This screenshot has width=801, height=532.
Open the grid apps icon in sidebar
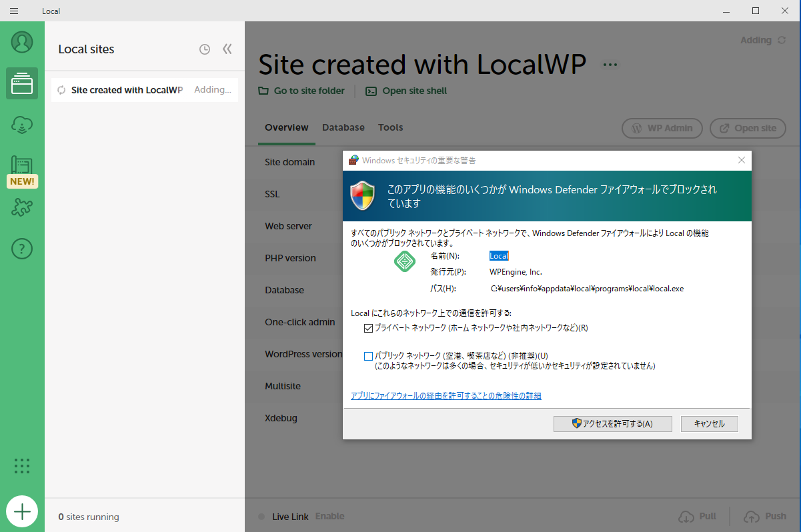point(22,466)
